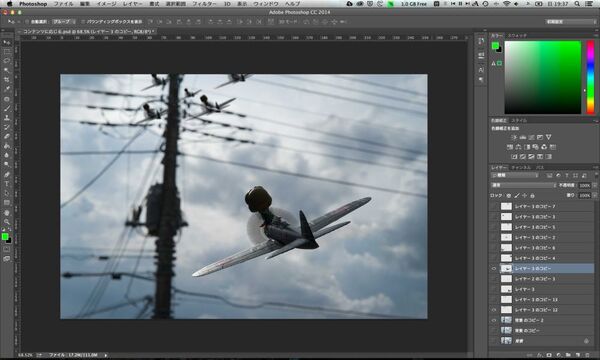Open the fill slider arrow

pos(594,195)
